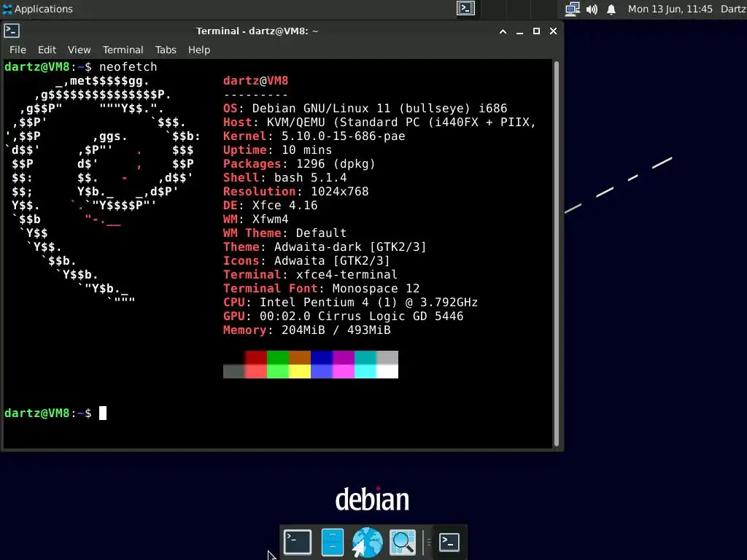Launch Terminal Emulator from the dock launcher

(298, 542)
